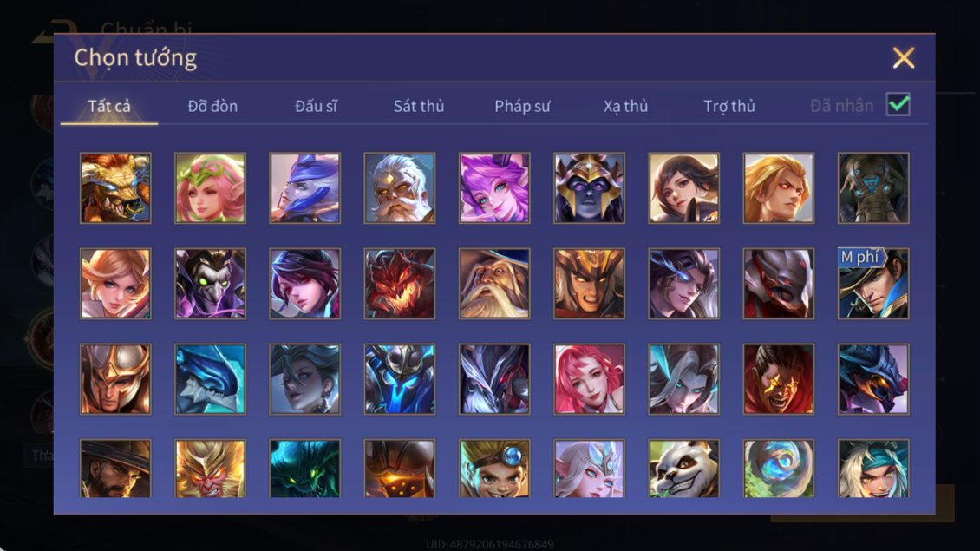Pick the elephant hero with blue triangle
Viewport: 980px width, 551px height.
873,188
